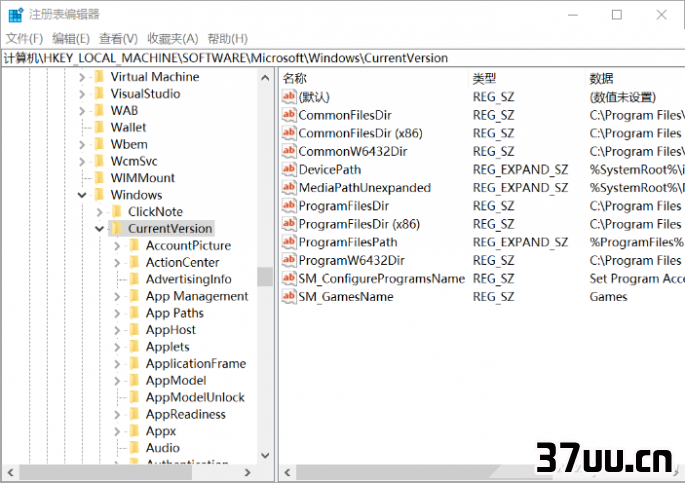Click the REG_EXPAND_SZ type of DevicePath
The image size is (685, 483).
click(520, 169)
